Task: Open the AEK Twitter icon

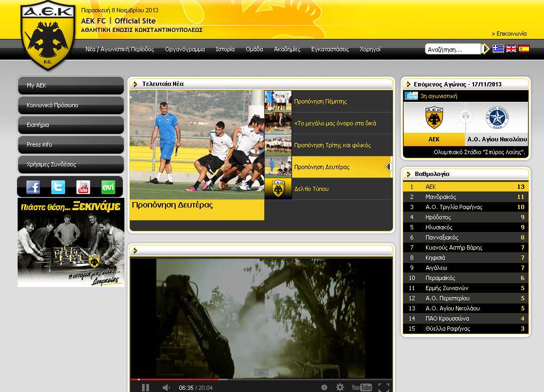Action: coord(58,187)
